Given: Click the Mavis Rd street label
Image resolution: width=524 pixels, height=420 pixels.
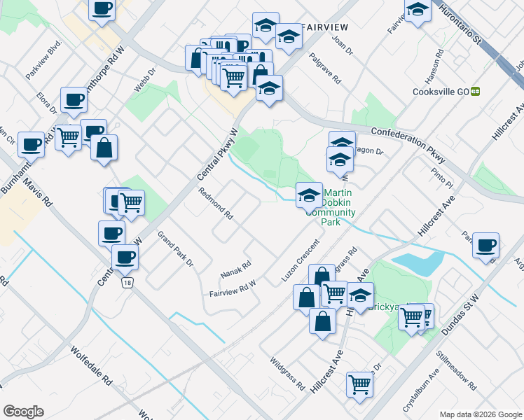Looking at the screenshot, I should tap(38, 192).
